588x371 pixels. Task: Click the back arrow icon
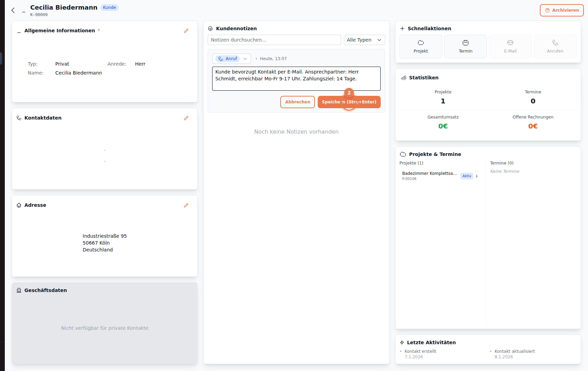coord(13,10)
